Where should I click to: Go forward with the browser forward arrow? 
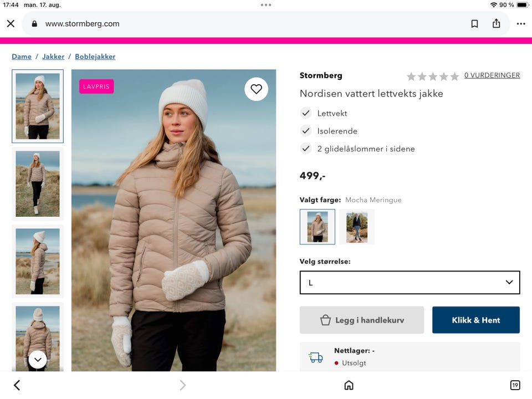(x=183, y=385)
